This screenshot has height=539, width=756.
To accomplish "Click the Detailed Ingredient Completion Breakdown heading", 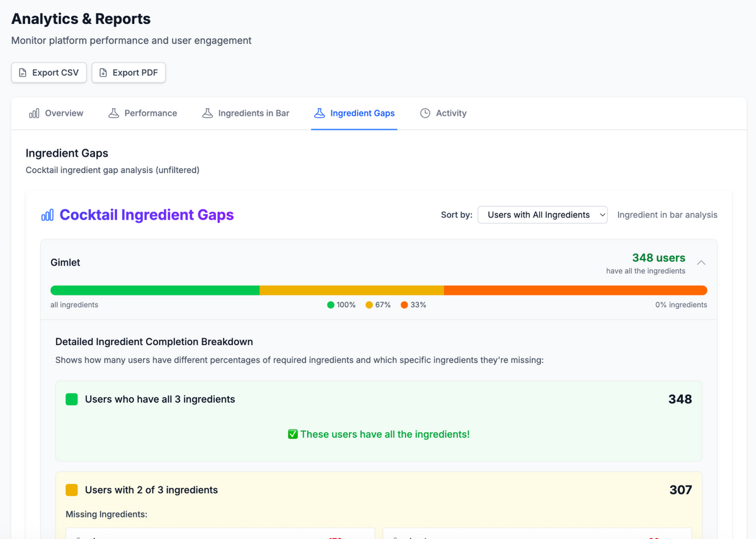I will pos(154,342).
